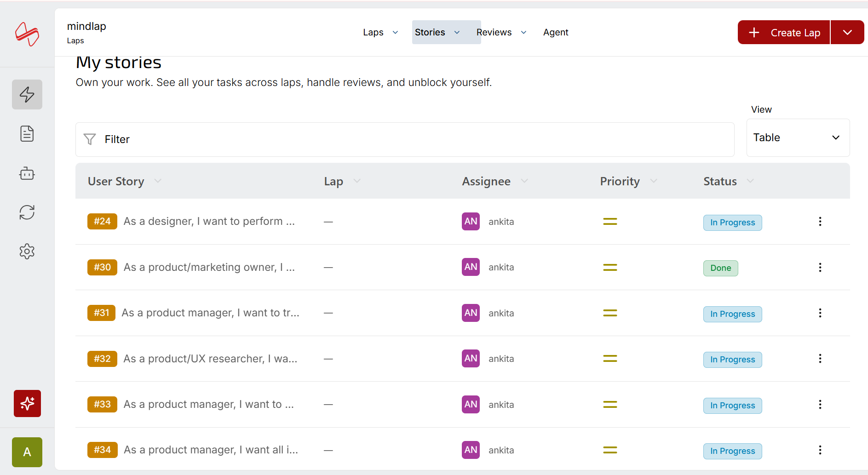
Task: Click the medium priority icon for story #33
Action: [x=610, y=405]
